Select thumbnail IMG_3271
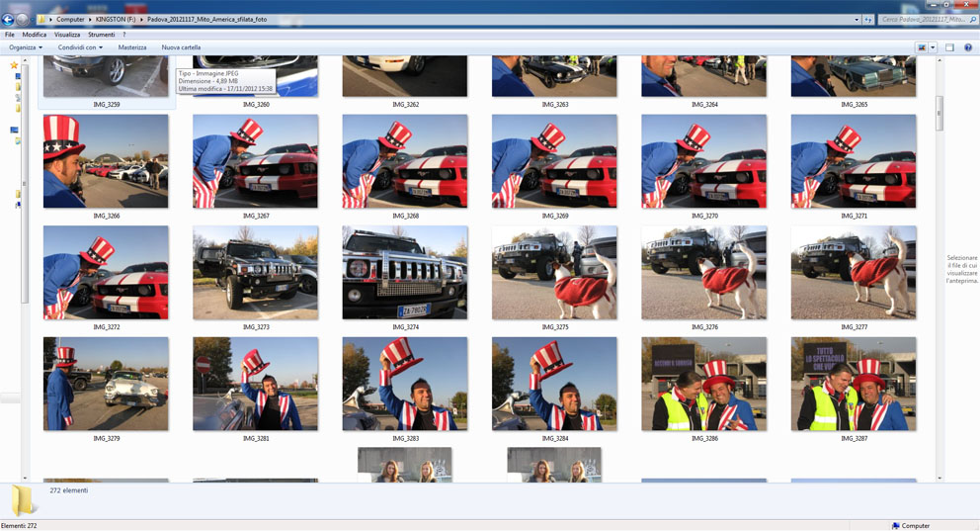 click(x=854, y=161)
